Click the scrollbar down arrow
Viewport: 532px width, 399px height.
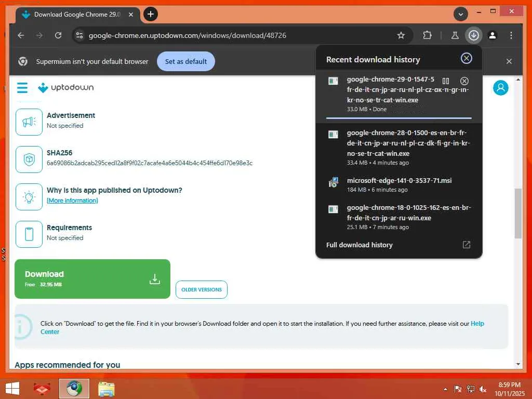[518, 364]
